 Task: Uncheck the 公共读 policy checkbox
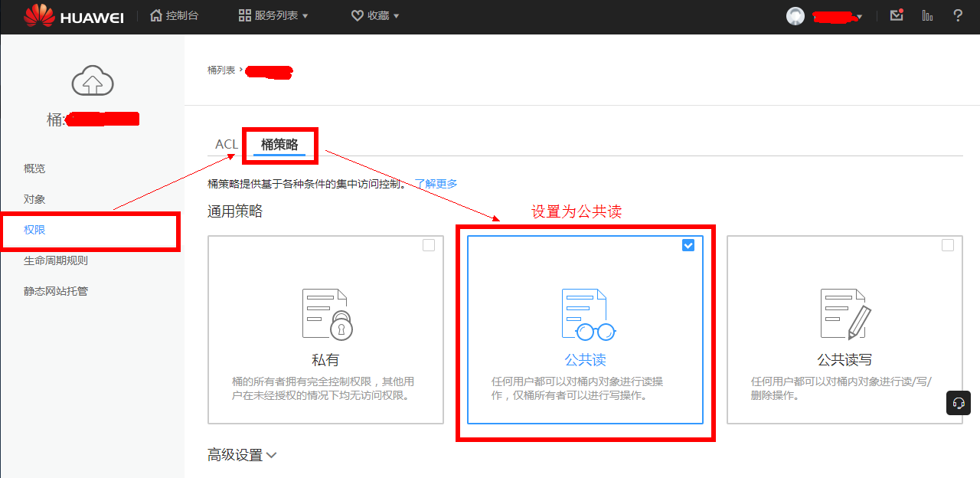688,245
